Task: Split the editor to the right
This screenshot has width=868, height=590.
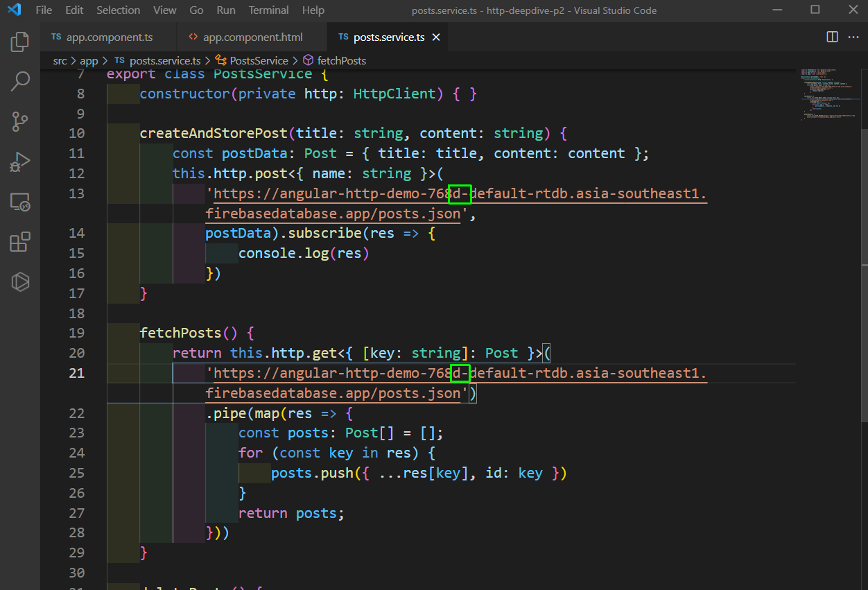Action: [832, 37]
